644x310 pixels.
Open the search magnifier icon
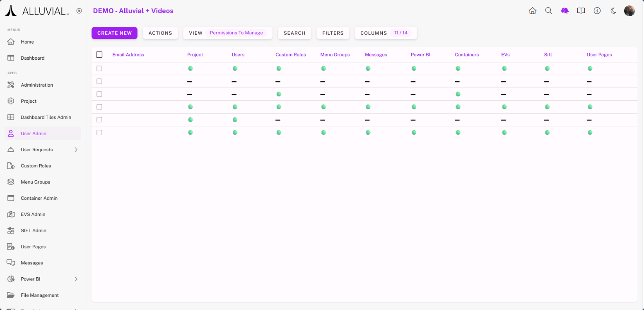coord(549,11)
